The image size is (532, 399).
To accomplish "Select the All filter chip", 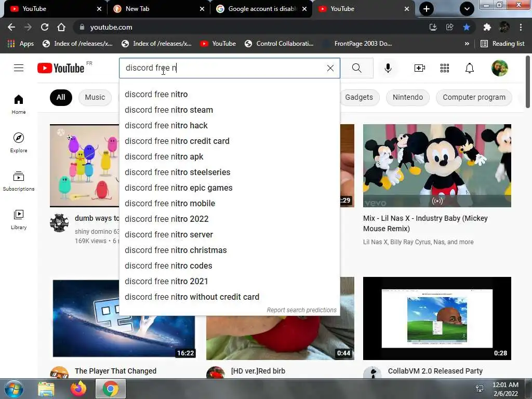I will coord(61,97).
